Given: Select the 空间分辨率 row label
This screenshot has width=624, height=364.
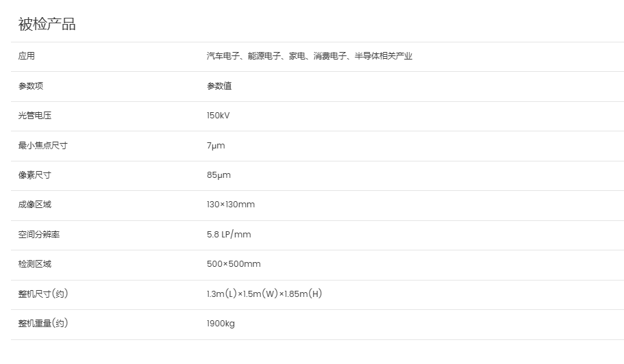Looking at the screenshot, I should point(38,235).
